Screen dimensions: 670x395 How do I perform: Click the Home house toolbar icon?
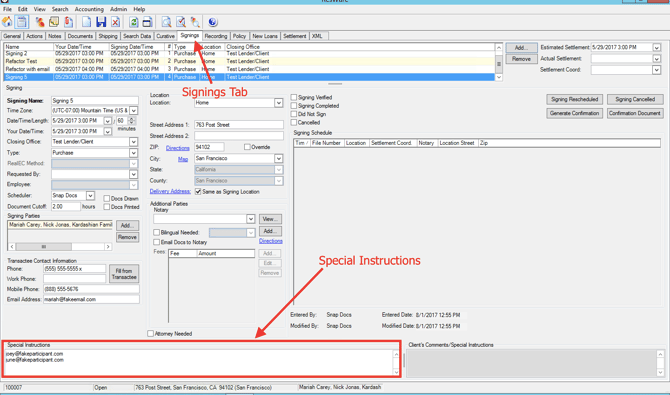click(x=7, y=22)
